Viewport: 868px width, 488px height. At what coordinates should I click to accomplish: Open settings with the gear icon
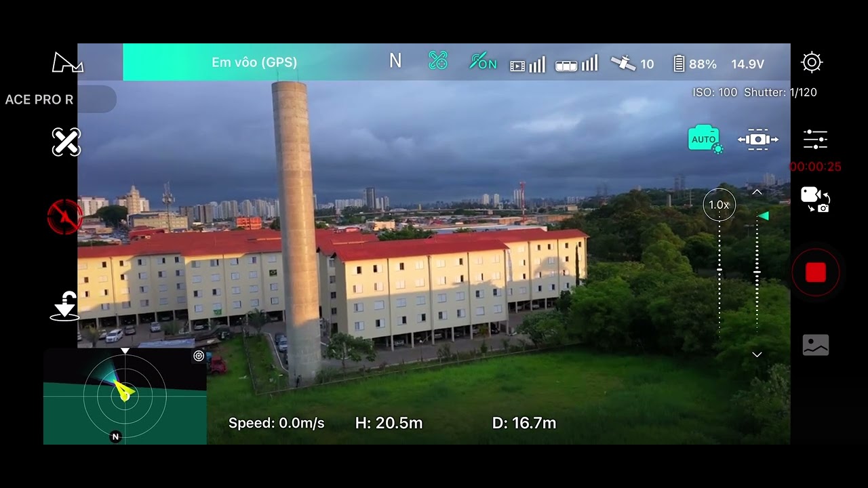[x=812, y=62]
